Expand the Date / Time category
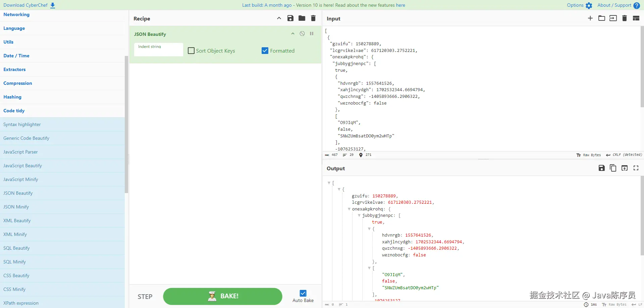This screenshot has height=308, width=644. (62, 56)
